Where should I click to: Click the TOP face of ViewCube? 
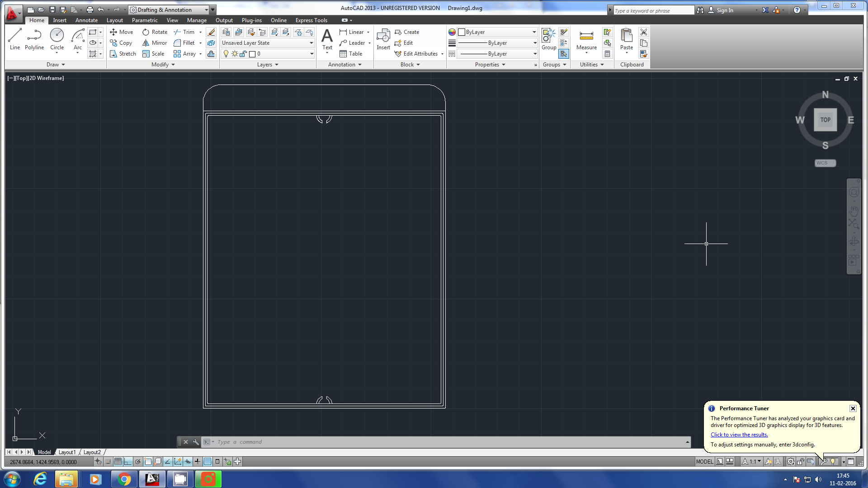pyautogui.click(x=826, y=120)
